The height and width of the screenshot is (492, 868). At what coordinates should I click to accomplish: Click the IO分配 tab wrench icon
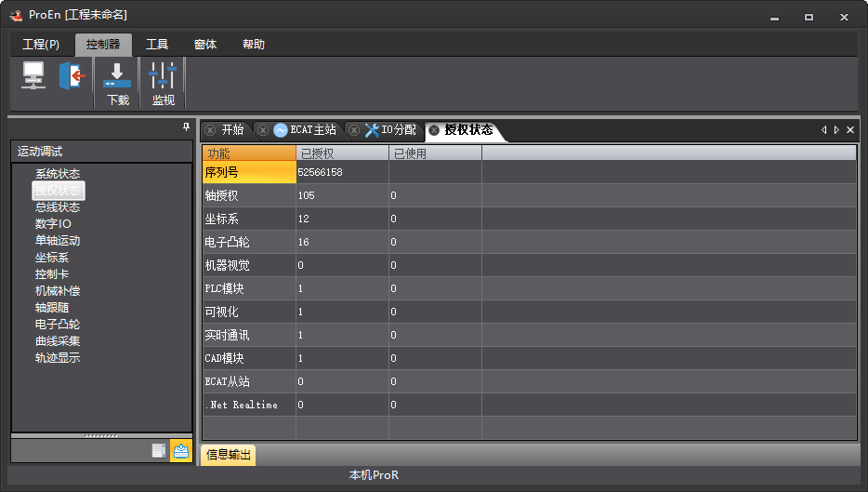tap(372, 130)
